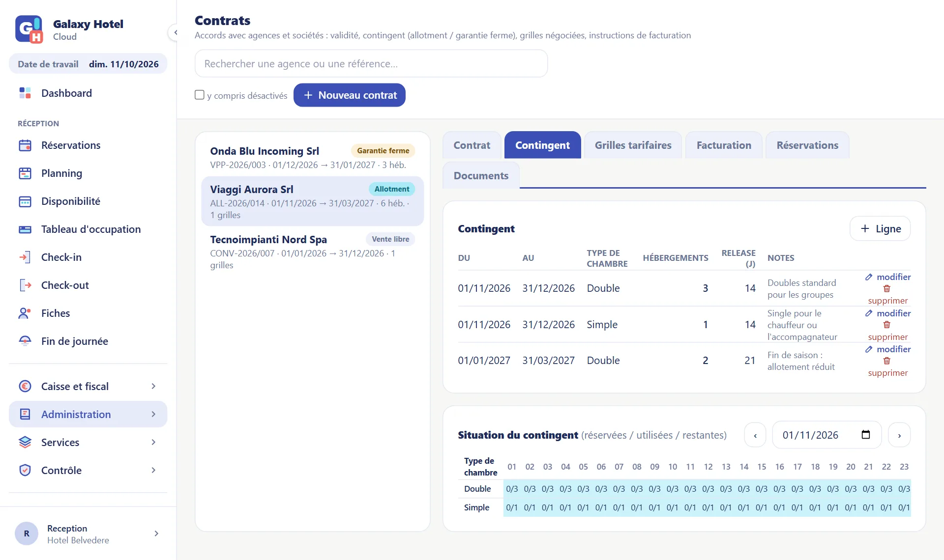Open the calendar picker in date field
Viewport: 944px width, 560px height.
(x=866, y=435)
